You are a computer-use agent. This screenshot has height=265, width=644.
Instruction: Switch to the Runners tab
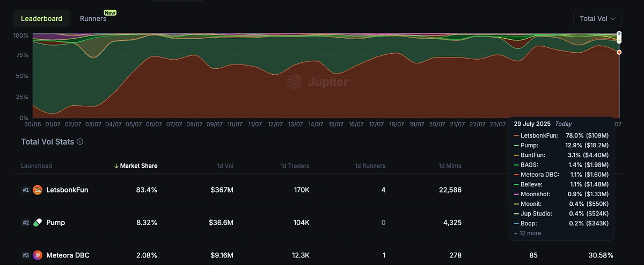point(93,18)
